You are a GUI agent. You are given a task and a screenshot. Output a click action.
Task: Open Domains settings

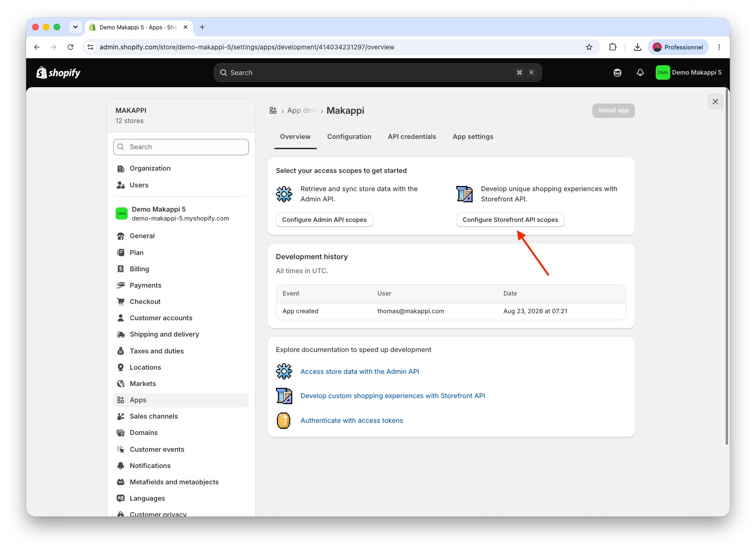pyautogui.click(x=181, y=433)
